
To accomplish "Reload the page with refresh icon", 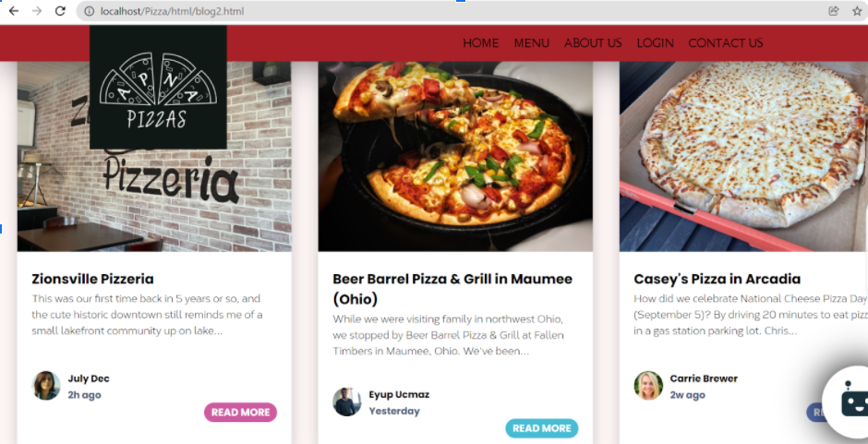I will coord(60,11).
